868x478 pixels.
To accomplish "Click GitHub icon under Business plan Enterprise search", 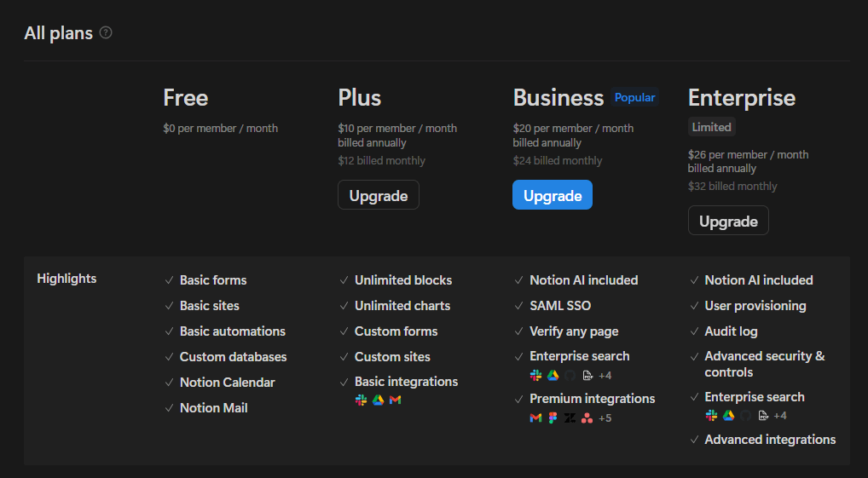I will [x=570, y=375].
